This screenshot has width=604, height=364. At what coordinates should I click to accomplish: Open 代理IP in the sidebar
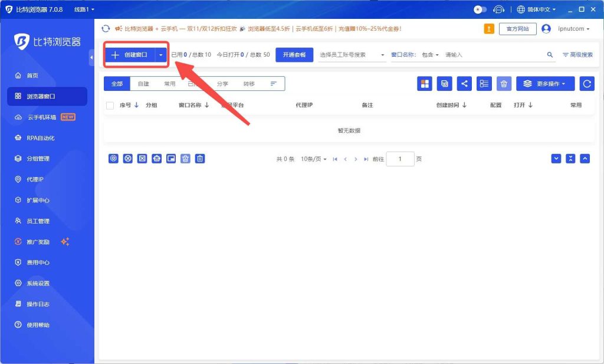point(35,179)
